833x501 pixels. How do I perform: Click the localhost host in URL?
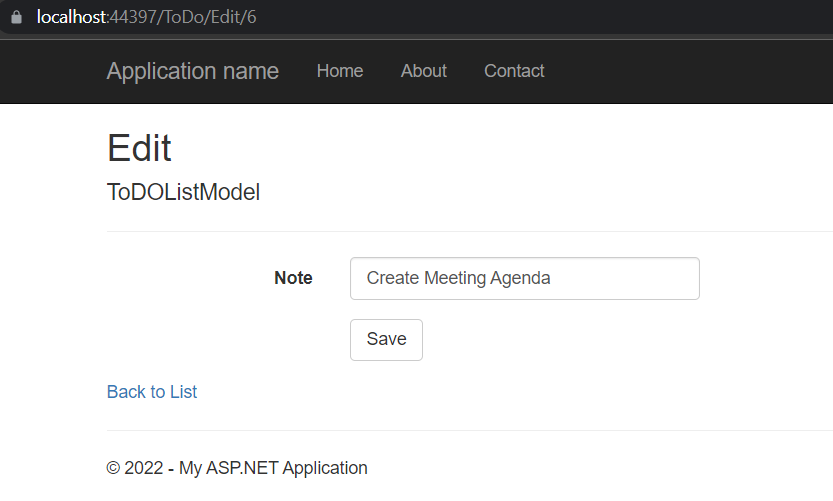coord(71,17)
